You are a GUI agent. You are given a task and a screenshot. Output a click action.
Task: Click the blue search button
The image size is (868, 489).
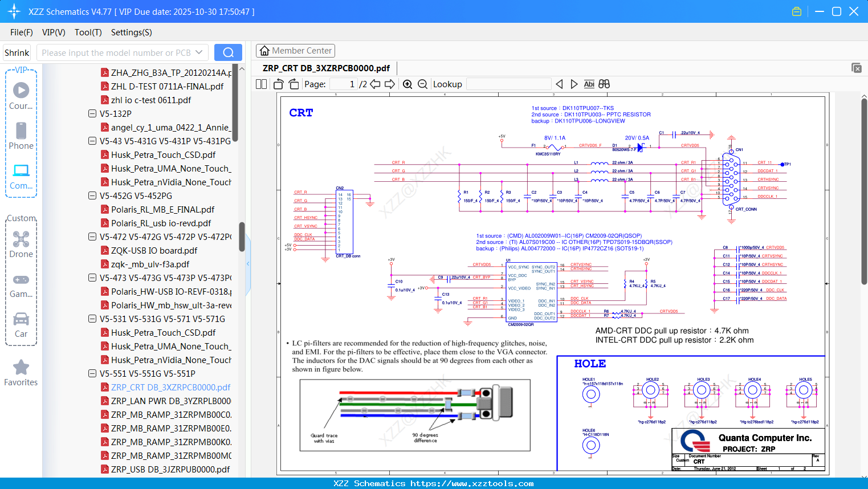228,52
